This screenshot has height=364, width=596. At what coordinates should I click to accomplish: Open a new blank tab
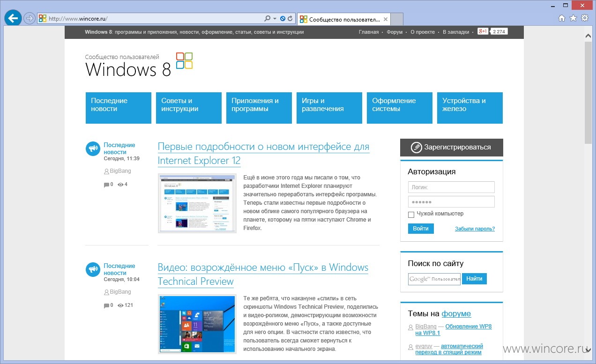click(x=397, y=19)
